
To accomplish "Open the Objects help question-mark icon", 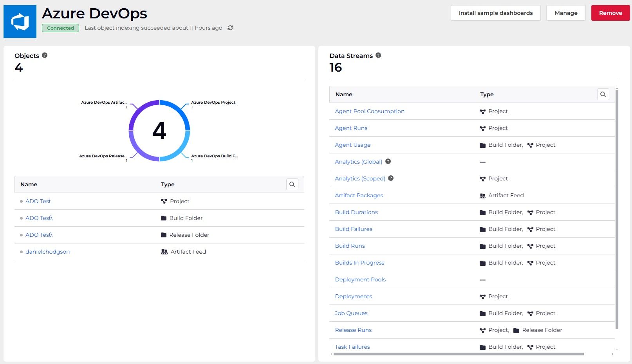I will pyautogui.click(x=45, y=55).
